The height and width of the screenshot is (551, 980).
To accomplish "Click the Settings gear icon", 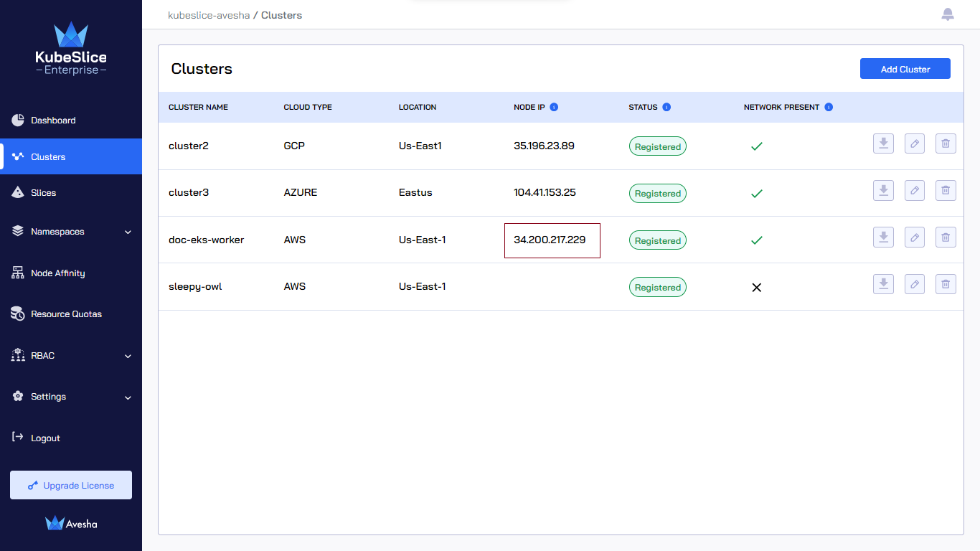I will [x=18, y=396].
